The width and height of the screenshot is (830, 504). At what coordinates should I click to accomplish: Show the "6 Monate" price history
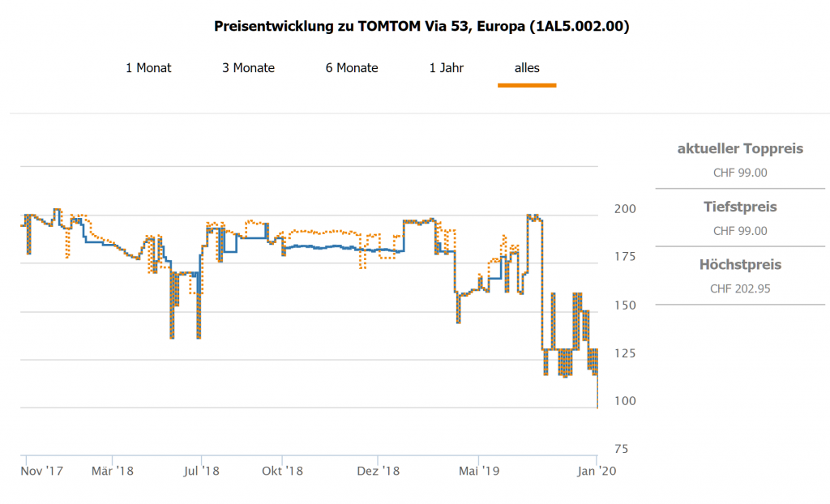pyautogui.click(x=352, y=68)
